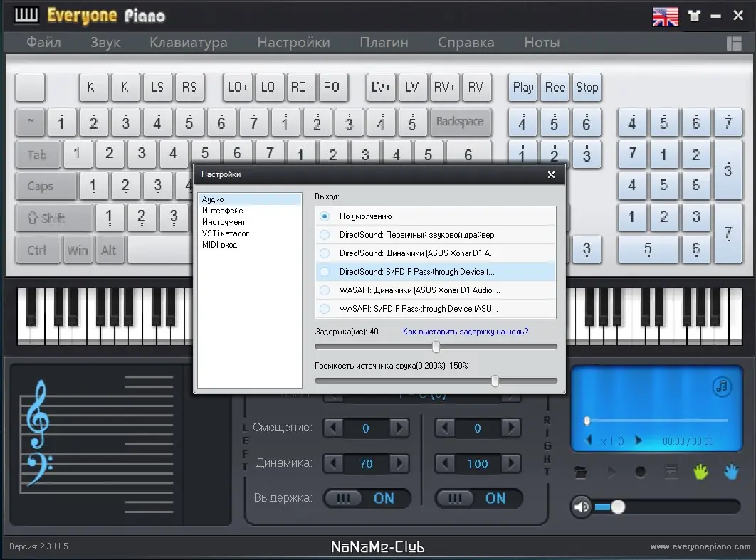Open www.everyonepiano.com website link

(x=700, y=546)
